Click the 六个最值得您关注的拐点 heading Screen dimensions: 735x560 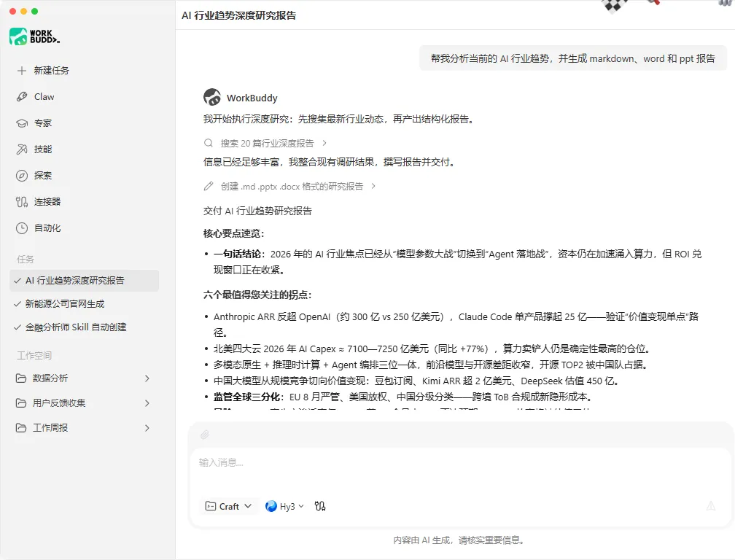point(258,295)
